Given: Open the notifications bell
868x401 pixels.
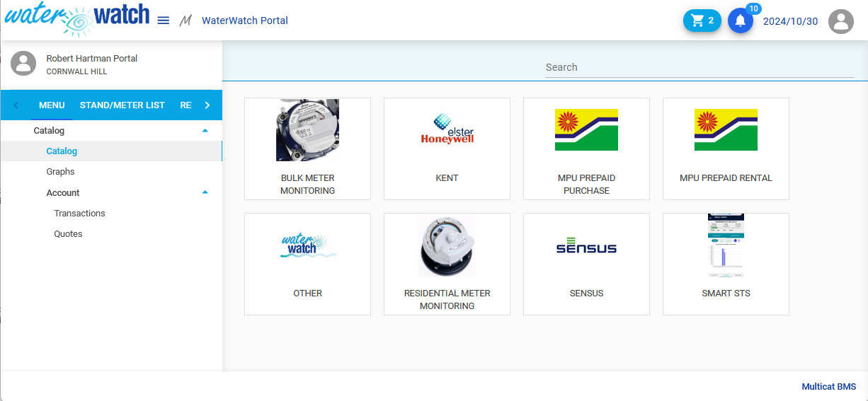Looking at the screenshot, I should [x=741, y=21].
